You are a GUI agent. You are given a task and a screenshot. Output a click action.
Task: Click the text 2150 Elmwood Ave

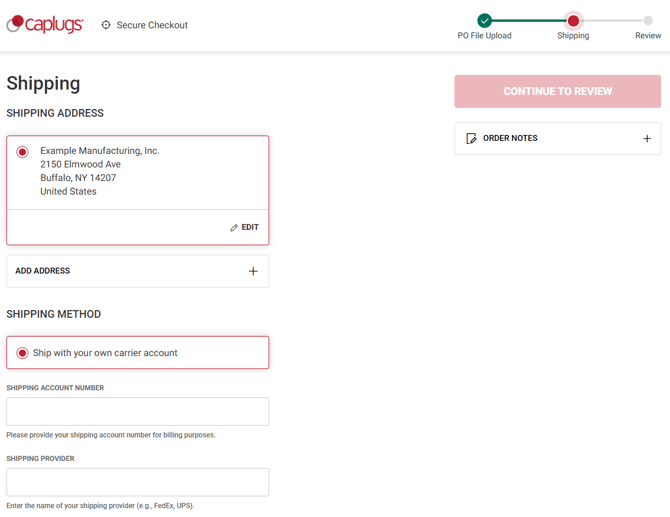80,164
